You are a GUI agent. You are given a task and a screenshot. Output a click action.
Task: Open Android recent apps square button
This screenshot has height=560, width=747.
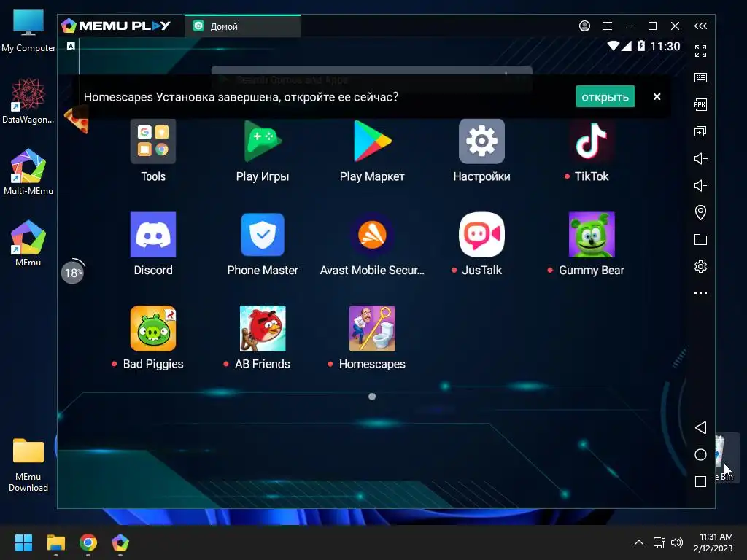click(700, 481)
